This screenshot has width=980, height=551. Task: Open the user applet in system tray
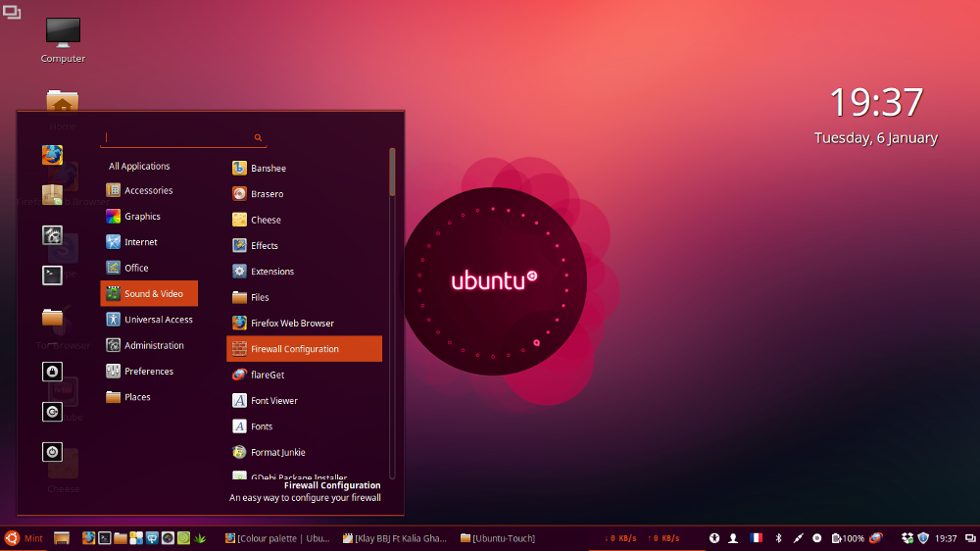[x=733, y=538]
